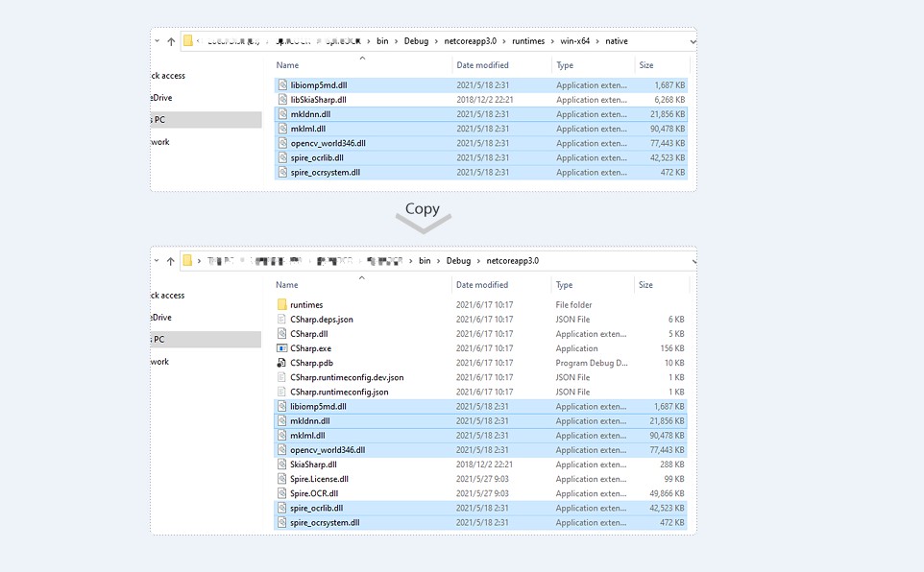
Task: Open Quick access in netcoreapp3.0 sidebar
Action: (167, 296)
